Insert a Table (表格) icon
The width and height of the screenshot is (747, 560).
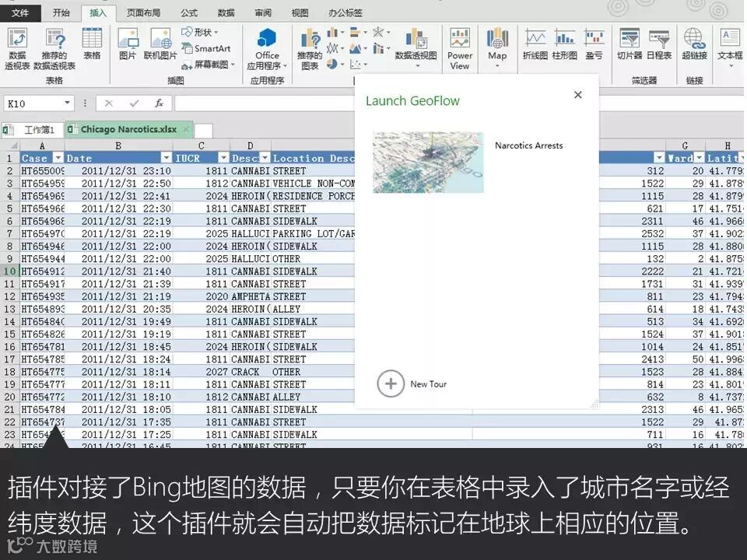coord(92,44)
